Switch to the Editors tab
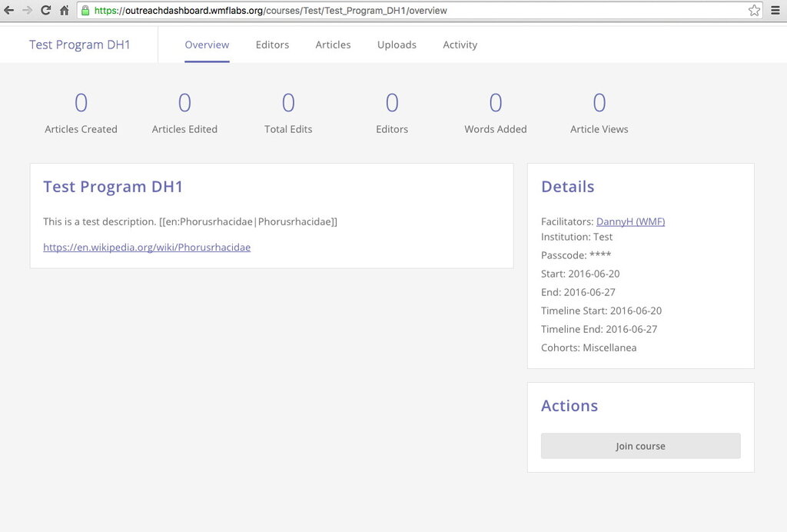The image size is (787, 532). [273, 45]
